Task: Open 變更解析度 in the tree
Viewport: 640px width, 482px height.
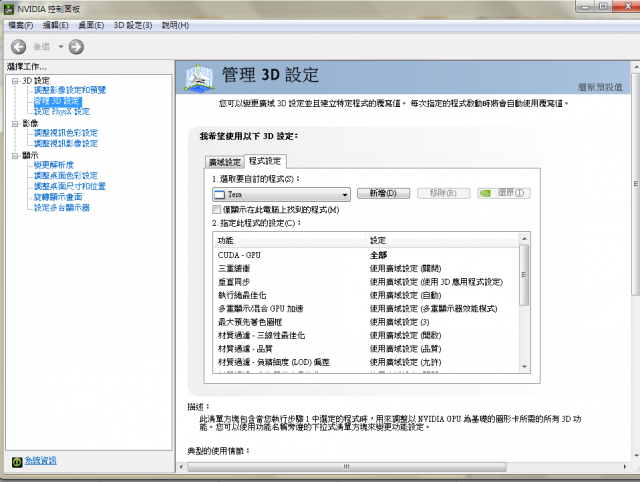Action: tap(53, 165)
